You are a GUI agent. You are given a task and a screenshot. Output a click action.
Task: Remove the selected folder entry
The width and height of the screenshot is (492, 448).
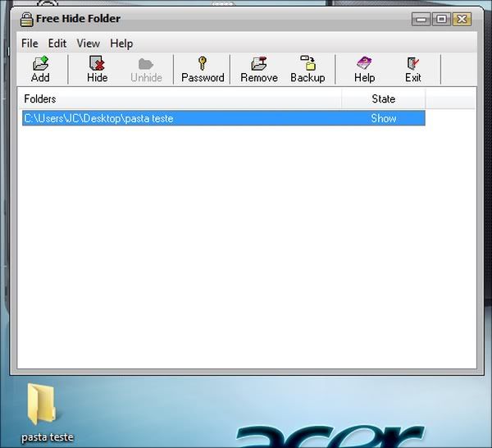pyautogui.click(x=259, y=69)
